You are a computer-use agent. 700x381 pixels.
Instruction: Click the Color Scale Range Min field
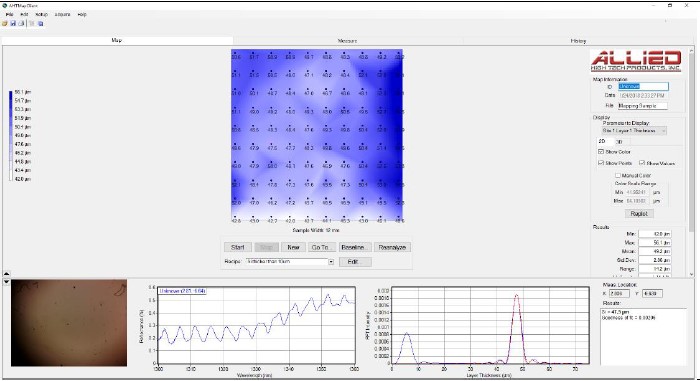click(638, 193)
